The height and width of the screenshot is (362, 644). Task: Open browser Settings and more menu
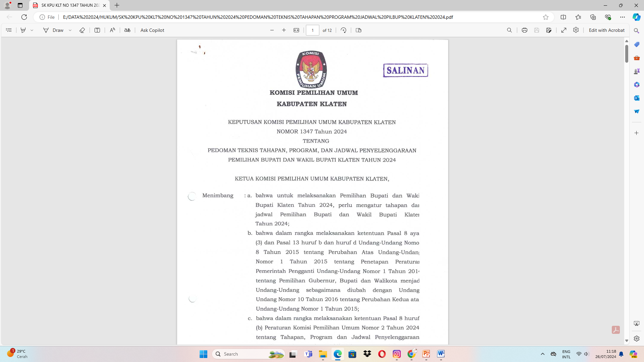(x=623, y=17)
